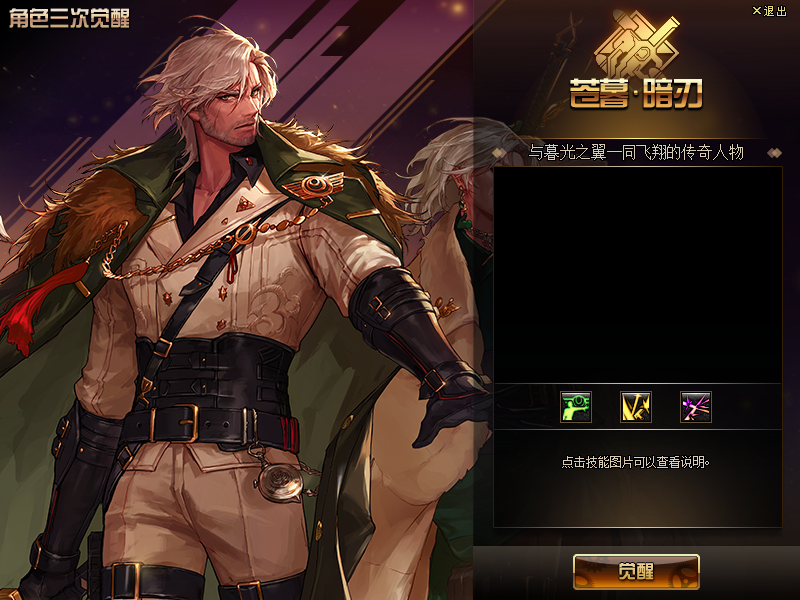This screenshot has height=600, width=800.
Task: Select the green gunman skill icon
Action: click(x=576, y=407)
